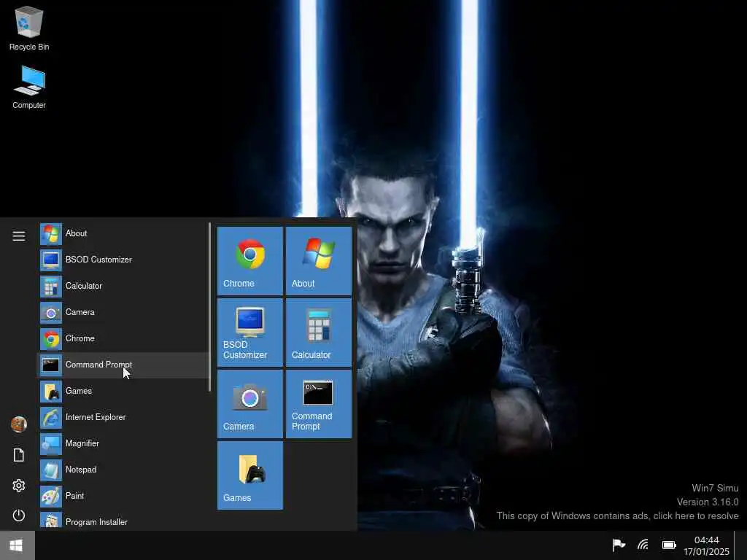Image resolution: width=747 pixels, height=560 pixels.
Task: Open Documents from Start sidebar
Action: [x=18, y=455]
